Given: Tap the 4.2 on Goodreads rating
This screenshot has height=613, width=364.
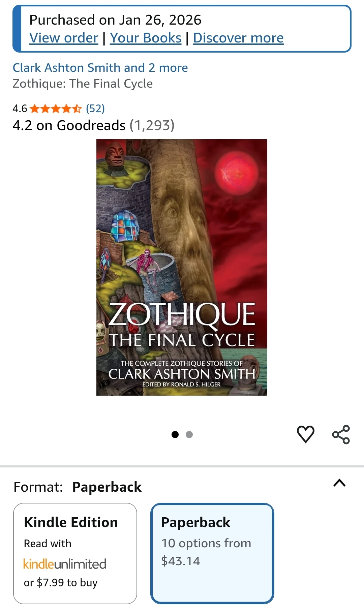Looking at the screenshot, I should tap(93, 125).
